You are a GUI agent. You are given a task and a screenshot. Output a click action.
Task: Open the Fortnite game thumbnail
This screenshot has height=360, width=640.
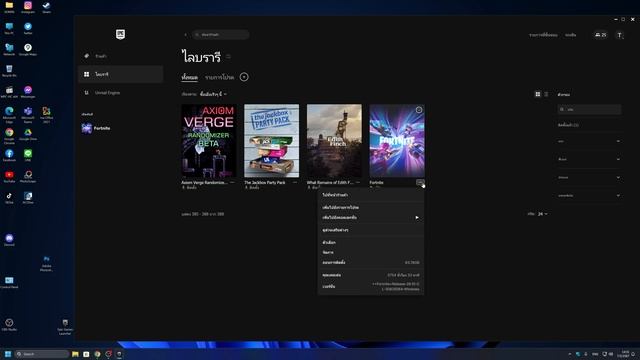[x=397, y=141]
